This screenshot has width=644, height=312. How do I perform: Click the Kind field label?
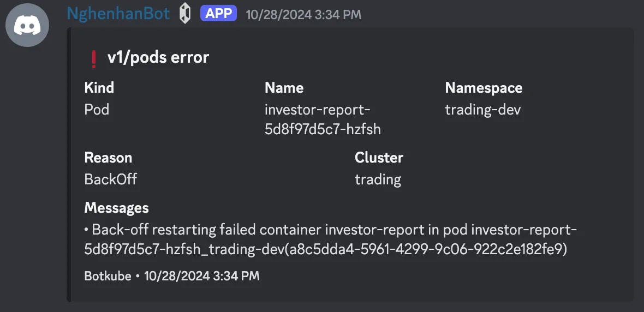coord(99,88)
